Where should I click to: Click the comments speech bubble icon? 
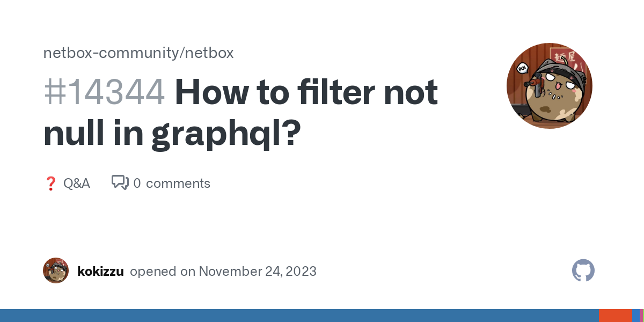(120, 183)
